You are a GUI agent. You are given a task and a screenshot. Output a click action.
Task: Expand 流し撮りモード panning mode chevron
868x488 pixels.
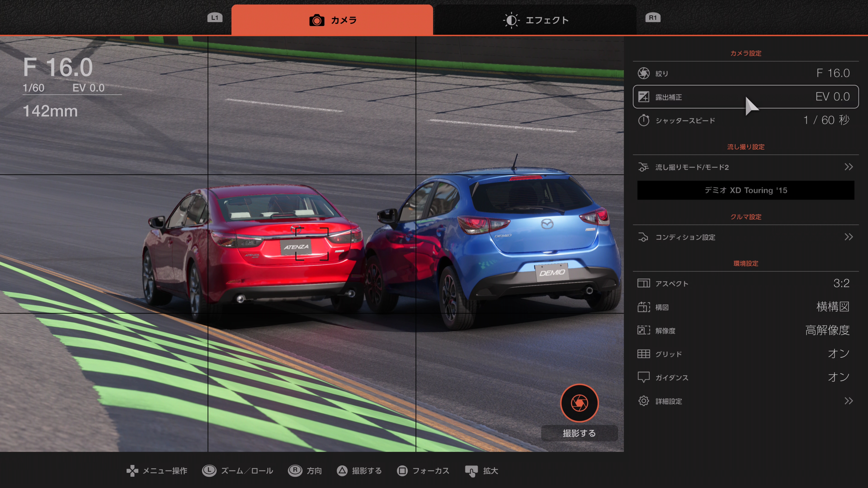point(849,167)
